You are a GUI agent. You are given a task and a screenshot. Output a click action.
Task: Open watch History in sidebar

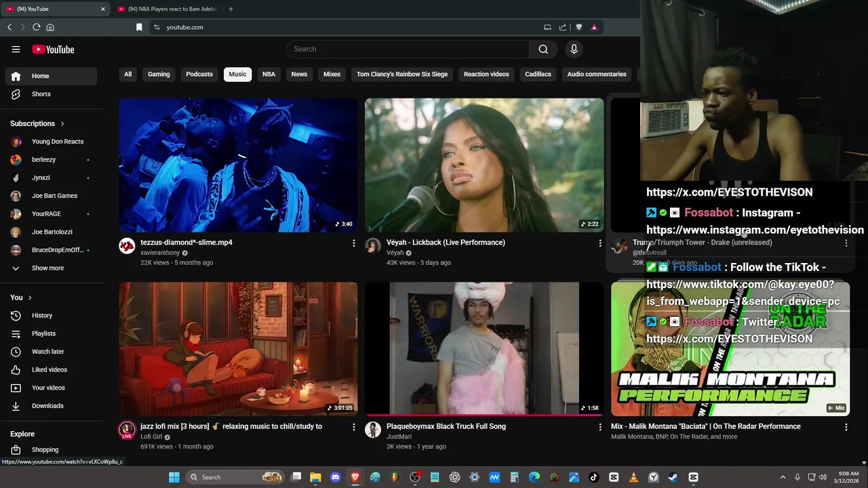pos(51,315)
